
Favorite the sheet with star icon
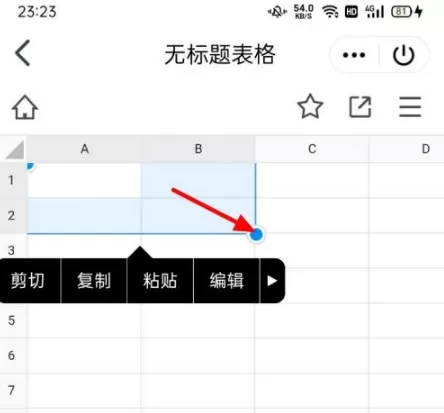[310, 106]
